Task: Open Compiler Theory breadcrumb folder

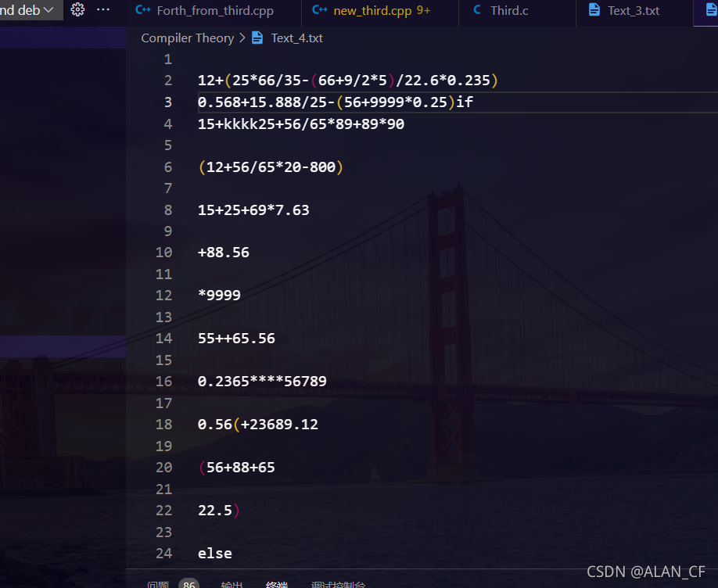Action: pyautogui.click(x=187, y=38)
